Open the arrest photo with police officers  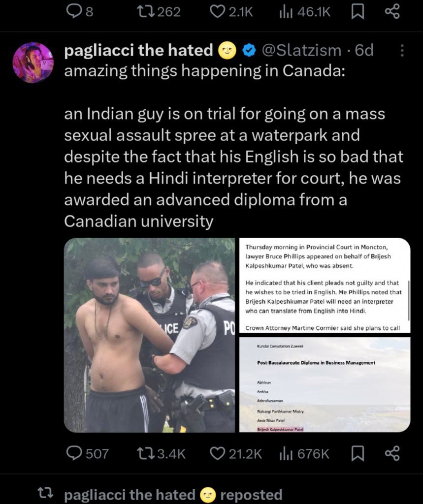pos(150,335)
